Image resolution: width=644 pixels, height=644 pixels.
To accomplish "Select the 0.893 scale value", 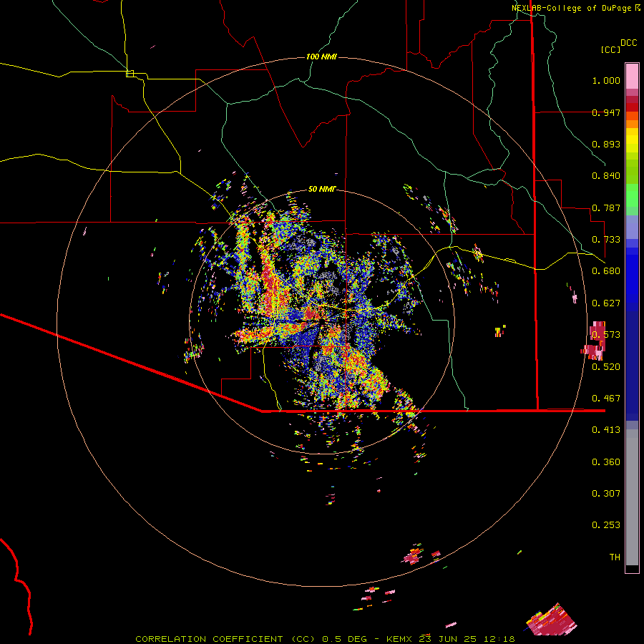I will tap(606, 144).
